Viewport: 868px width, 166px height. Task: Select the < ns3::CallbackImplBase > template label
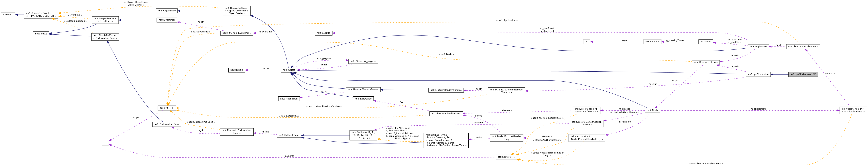[x=200, y=122]
